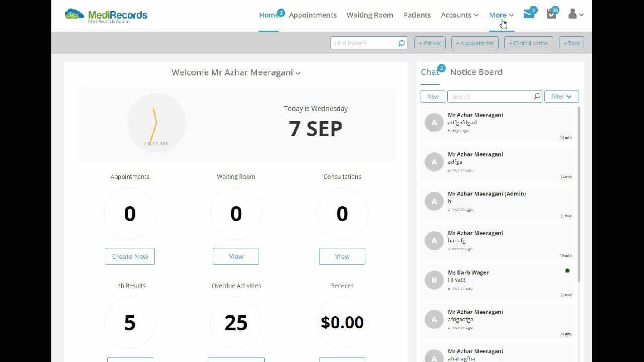This screenshot has width=644, height=362.
Task: Open the user profile icon menu
Action: (576, 15)
